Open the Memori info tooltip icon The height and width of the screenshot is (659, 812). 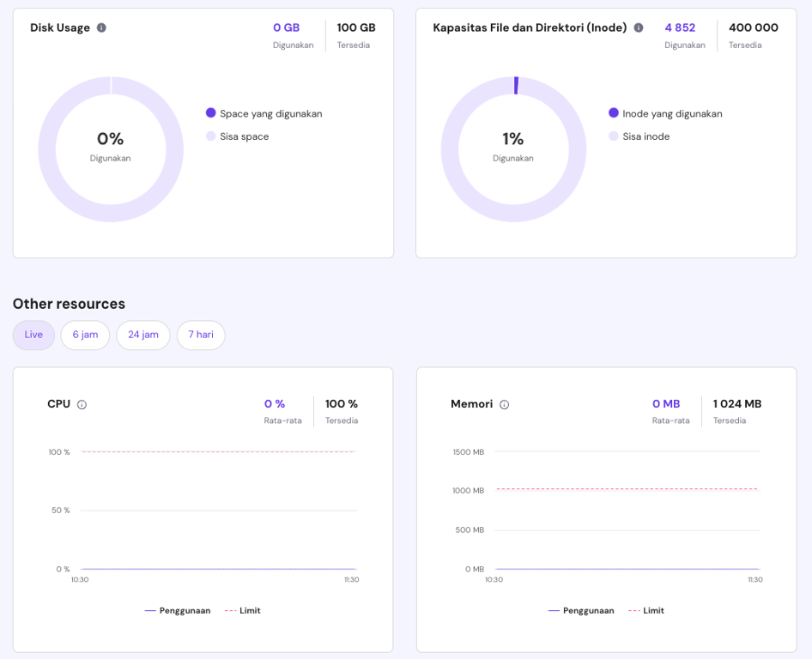pyautogui.click(x=503, y=404)
